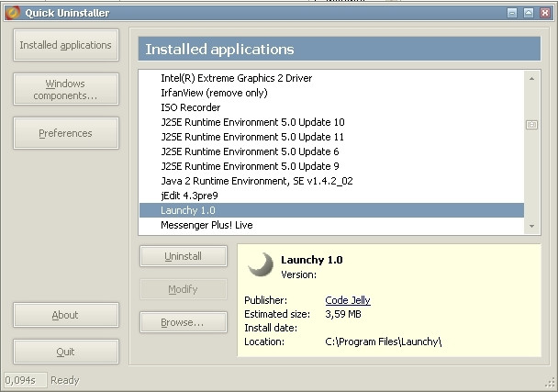The height and width of the screenshot is (392, 558).
Task: Click the 3,59 MB estimated size value
Action: (343, 314)
